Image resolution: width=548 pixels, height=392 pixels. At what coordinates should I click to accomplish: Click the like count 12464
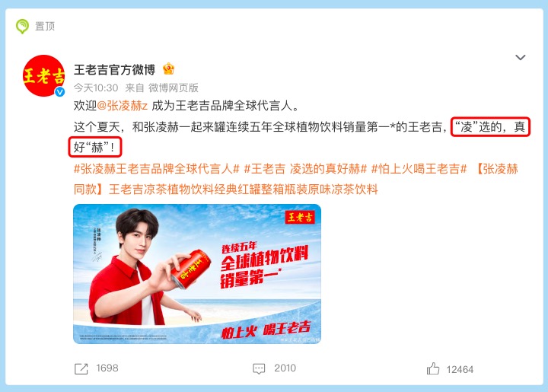click(460, 370)
